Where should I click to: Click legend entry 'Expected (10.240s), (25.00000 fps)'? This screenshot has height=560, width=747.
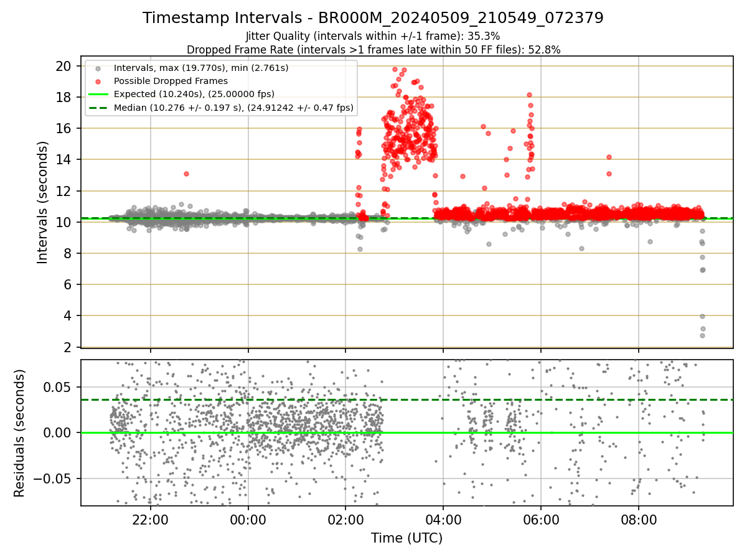tap(194, 94)
